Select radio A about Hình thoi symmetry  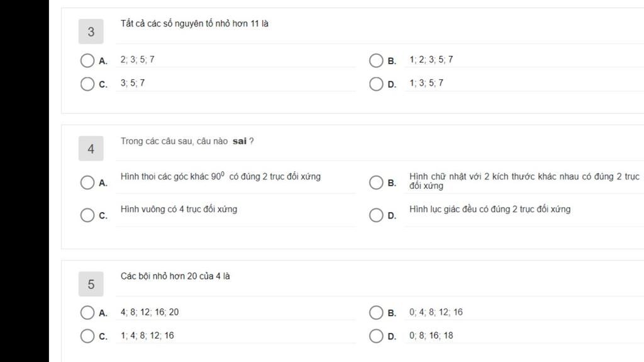(87, 183)
